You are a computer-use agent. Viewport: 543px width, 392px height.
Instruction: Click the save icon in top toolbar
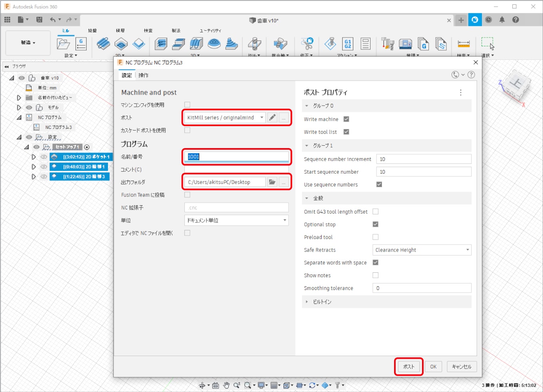[39, 20]
